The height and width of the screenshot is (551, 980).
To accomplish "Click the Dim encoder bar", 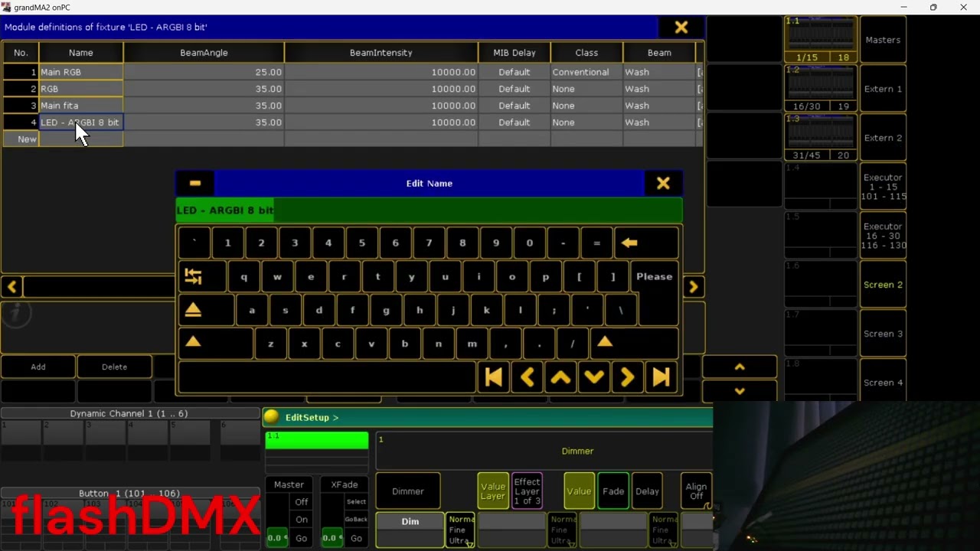I will click(x=410, y=530).
